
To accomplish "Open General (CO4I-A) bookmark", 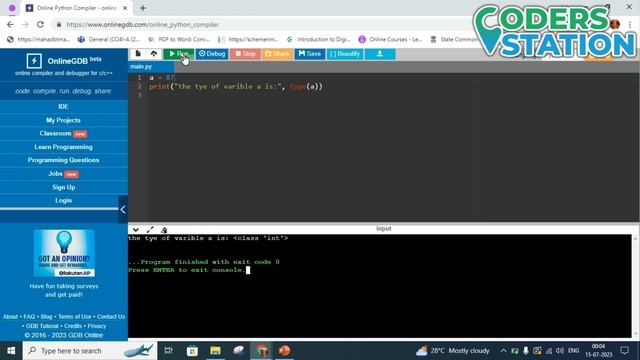I will pyautogui.click(x=109, y=39).
